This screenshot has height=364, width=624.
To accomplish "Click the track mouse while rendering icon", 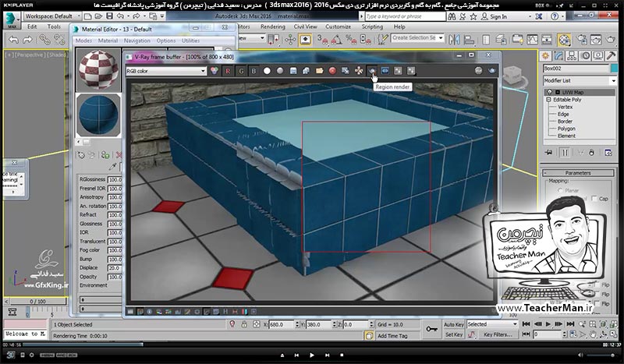I will click(x=359, y=71).
